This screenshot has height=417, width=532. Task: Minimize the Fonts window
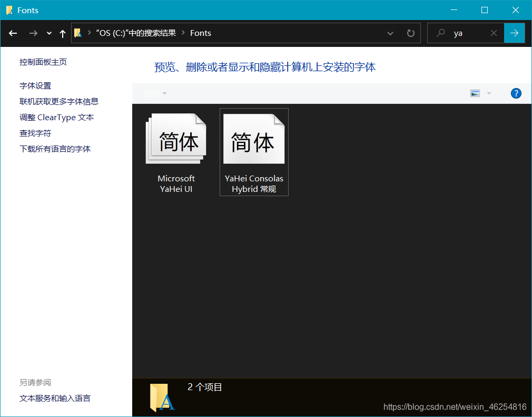(454, 10)
